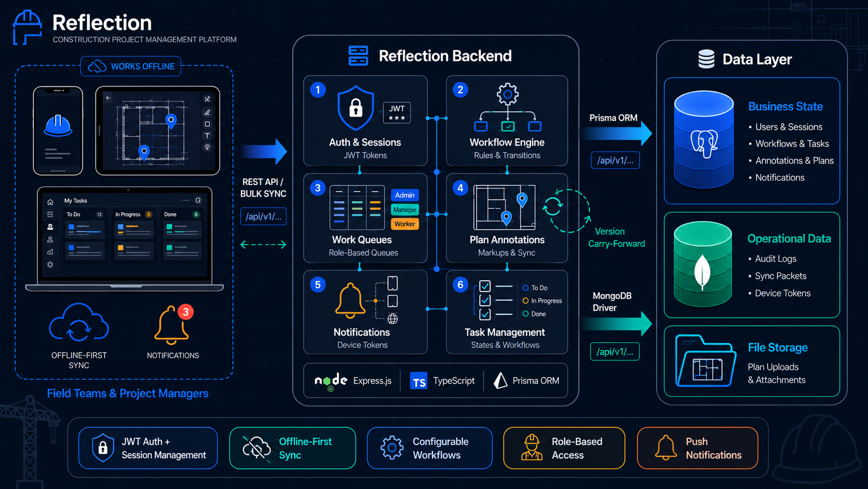This screenshot has width=868, height=489.
Task: Click the /api/v1/... tag under REST API
Action: (263, 217)
